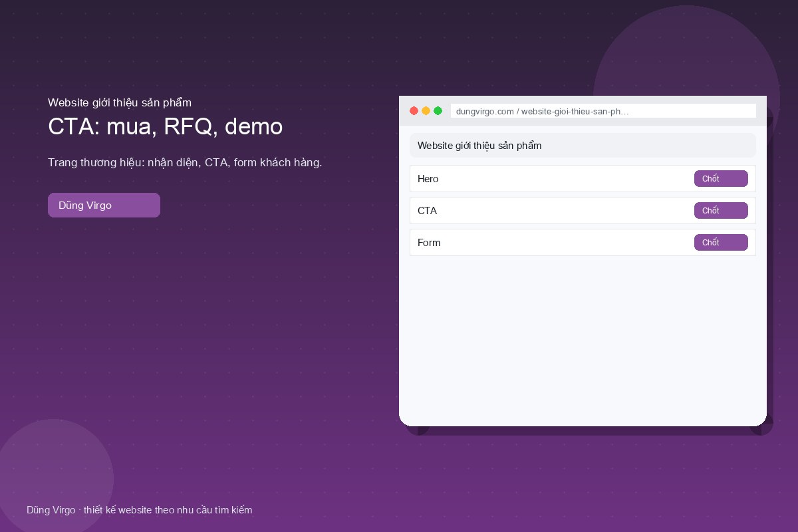Select the gray 'Website giới thiệu sản phẩm' panel header
This screenshot has height=532, width=798.
pos(583,146)
